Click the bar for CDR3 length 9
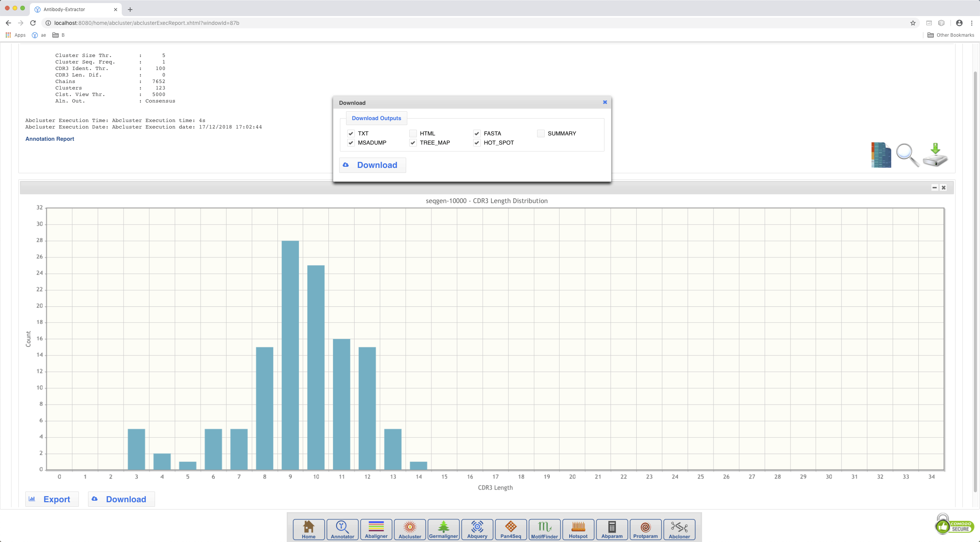 pos(290,355)
